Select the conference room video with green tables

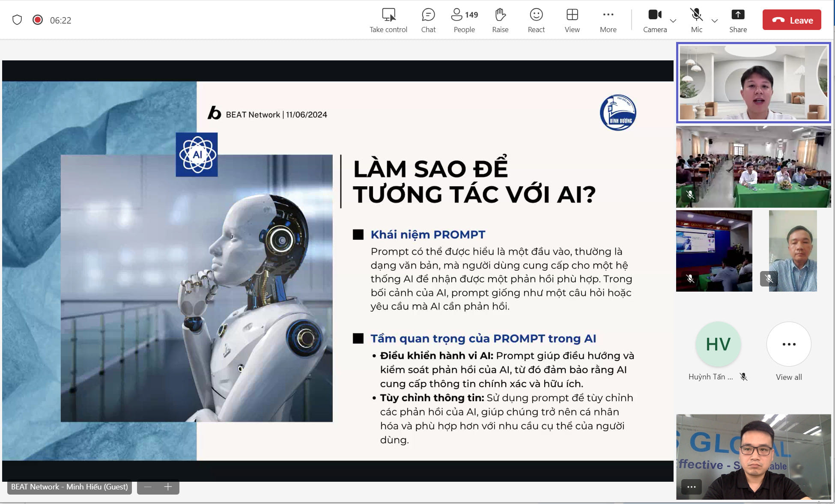753,167
